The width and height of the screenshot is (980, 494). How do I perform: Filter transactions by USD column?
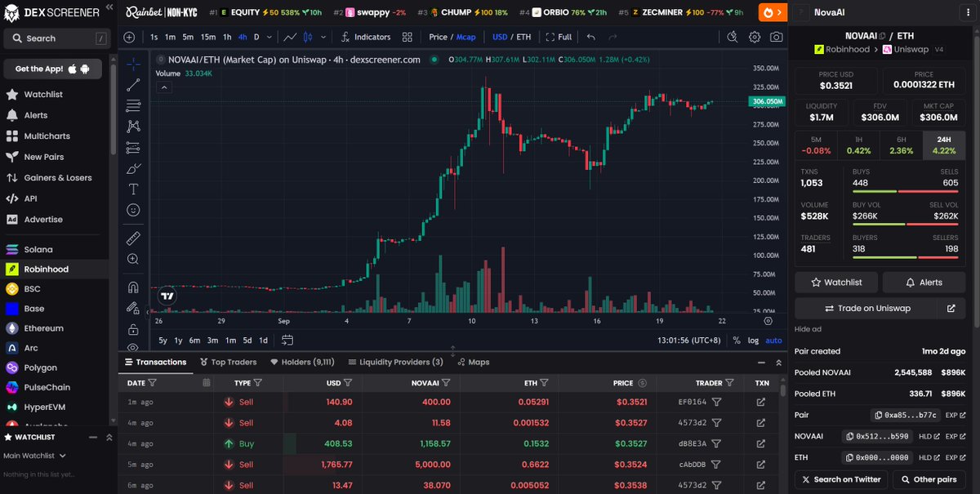[348, 382]
